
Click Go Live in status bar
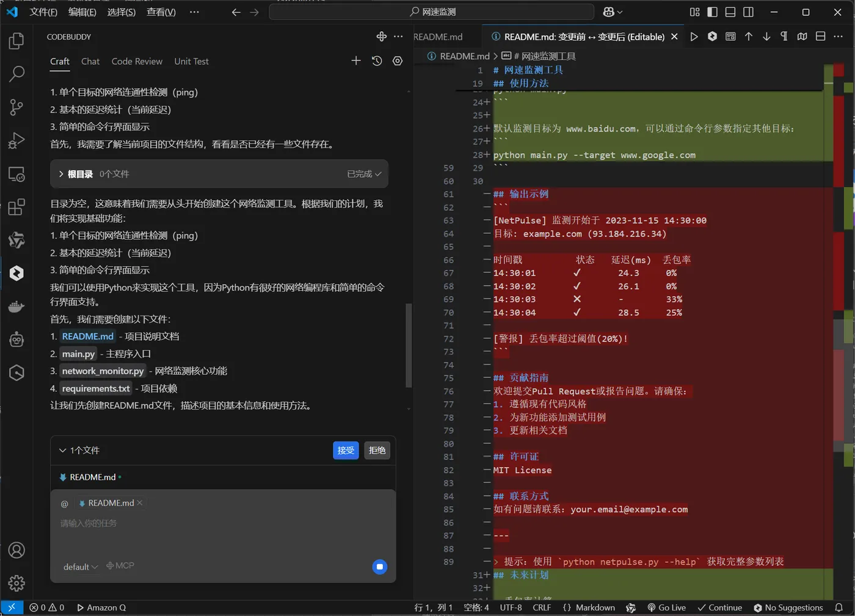point(666,607)
